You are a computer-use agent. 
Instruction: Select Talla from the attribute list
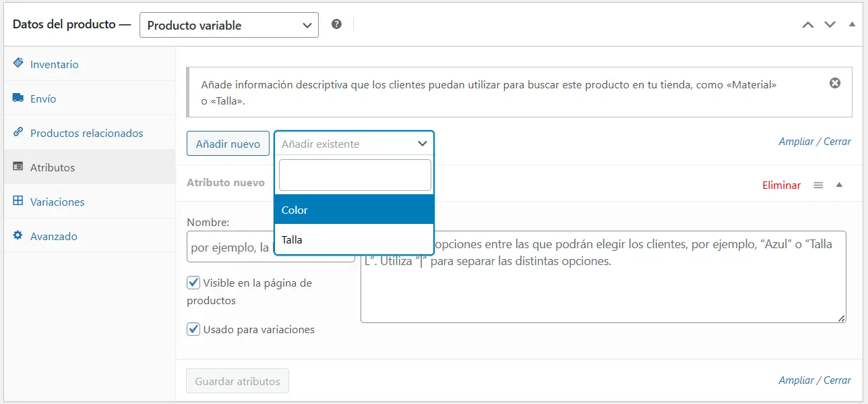click(x=354, y=239)
